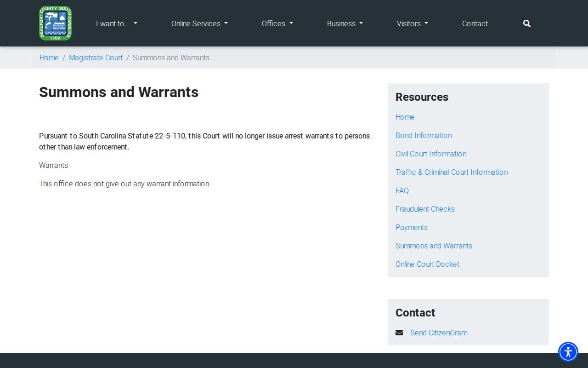Open the Visitors dropdown menu

pos(413,23)
